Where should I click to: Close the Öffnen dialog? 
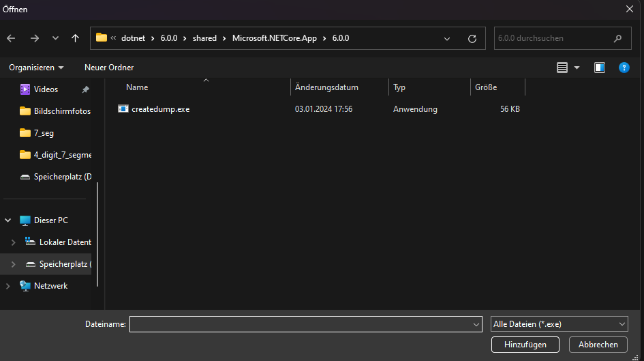coord(629,9)
